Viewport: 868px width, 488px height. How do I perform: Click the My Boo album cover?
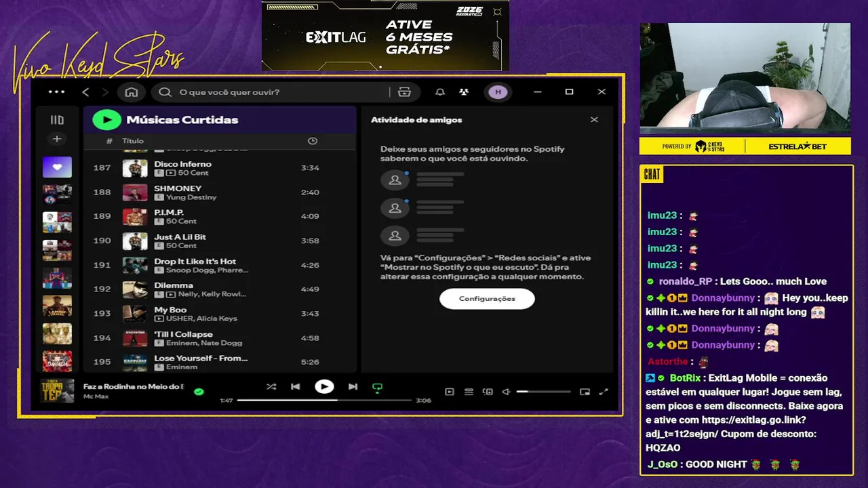[x=135, y=314]
